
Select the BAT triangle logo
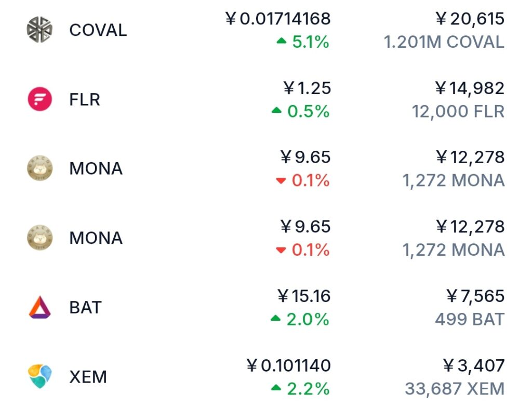pos(39,307)
